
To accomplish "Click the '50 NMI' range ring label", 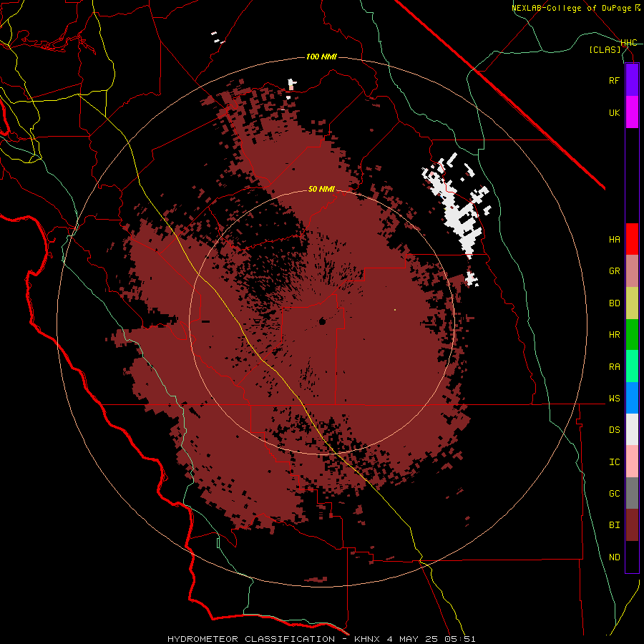I will [321, 189].
